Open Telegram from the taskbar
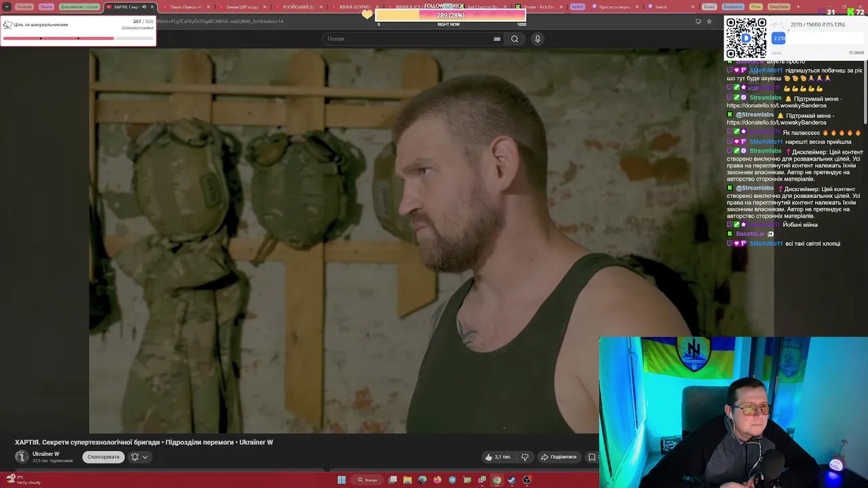This screenshot has height=488, width=868. point(452,480)
